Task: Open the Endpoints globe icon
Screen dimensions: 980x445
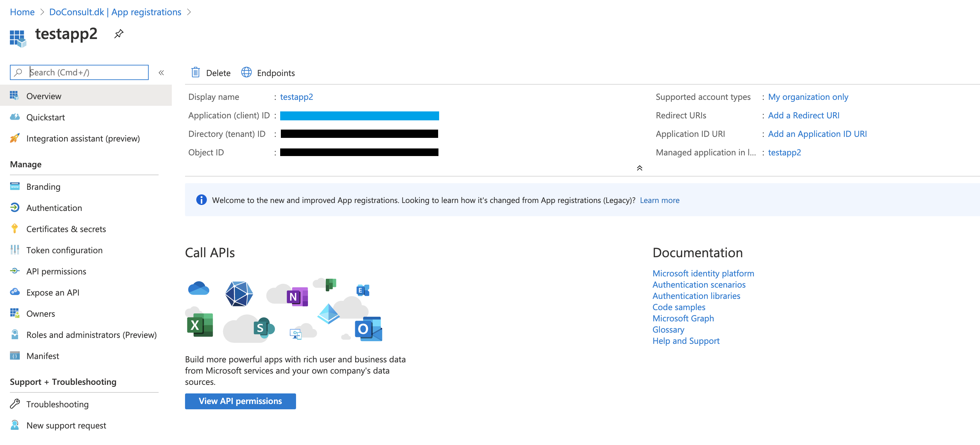Action: click(x=246, y=72)
